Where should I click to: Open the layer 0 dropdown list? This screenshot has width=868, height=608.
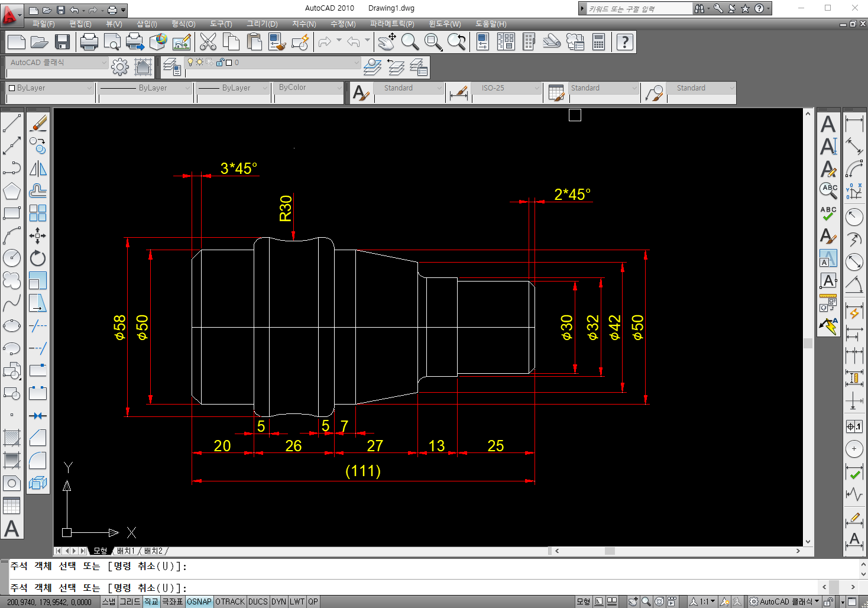pos(273,63)
